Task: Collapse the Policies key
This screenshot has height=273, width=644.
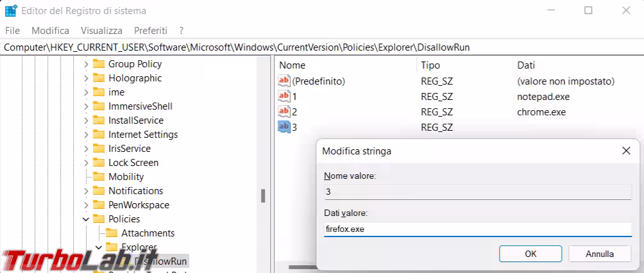Action: (86, 219)
